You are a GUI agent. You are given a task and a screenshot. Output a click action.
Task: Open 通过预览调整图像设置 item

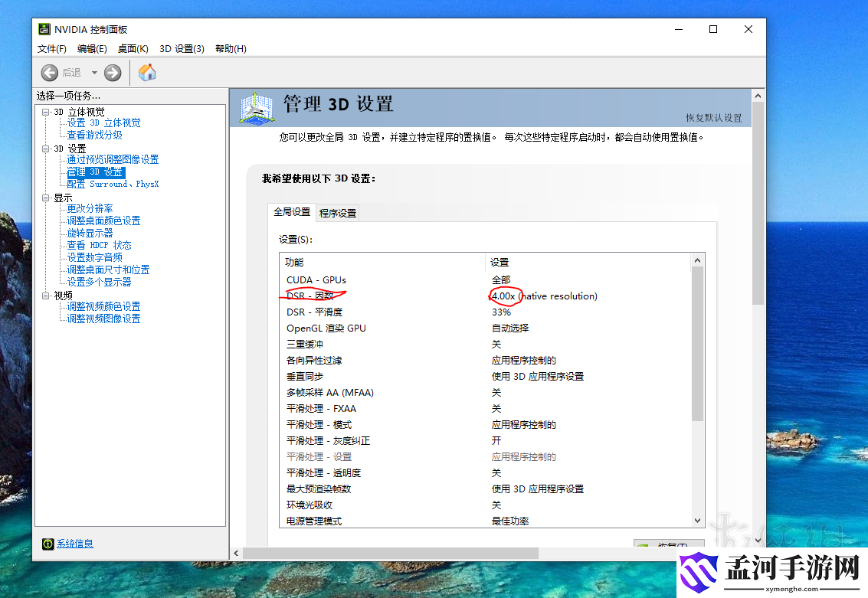113,159
